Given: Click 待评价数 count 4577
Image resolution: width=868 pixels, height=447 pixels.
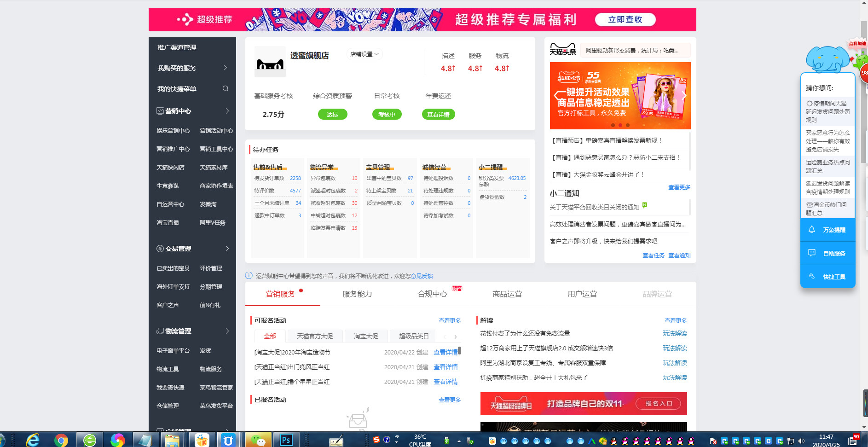Looking at the screenshot, I should click(x=295, y=191).
